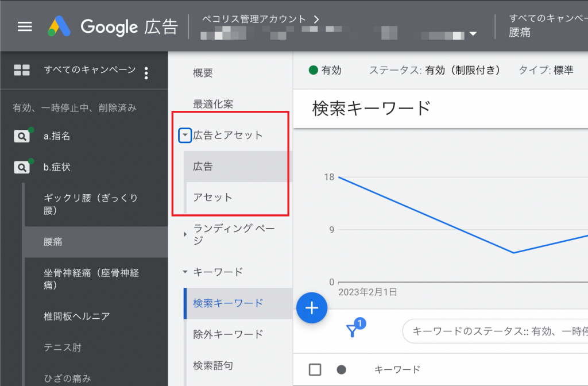Open the three-dot menu beside すべてのキャンペーン
Screen dimensions: 588x386
[146, 73]
